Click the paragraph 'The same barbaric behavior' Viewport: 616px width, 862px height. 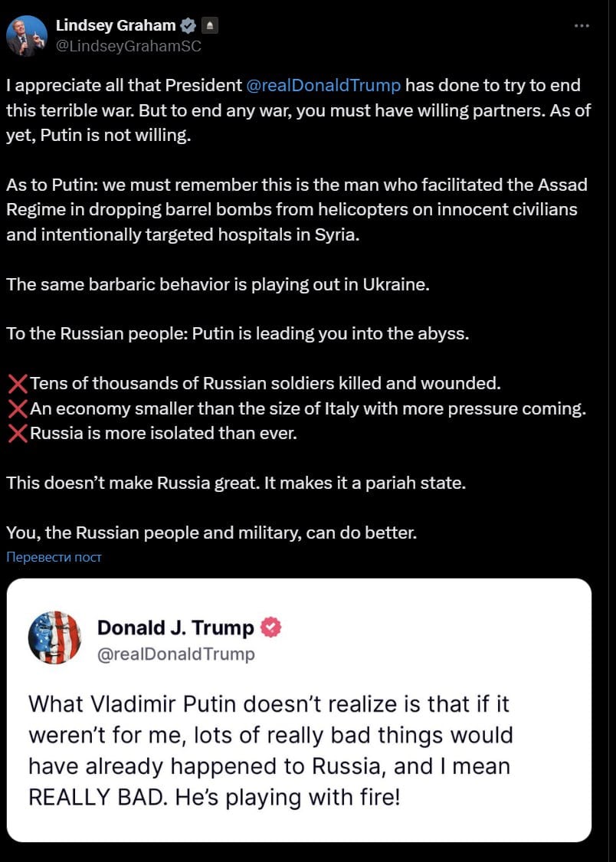click(x=218, y=284)
